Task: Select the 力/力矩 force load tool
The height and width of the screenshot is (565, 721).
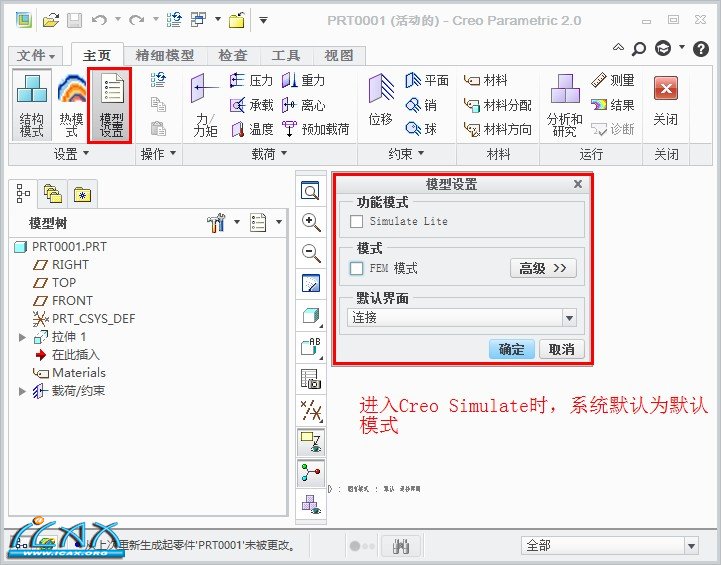Action: tap(205, 105)
